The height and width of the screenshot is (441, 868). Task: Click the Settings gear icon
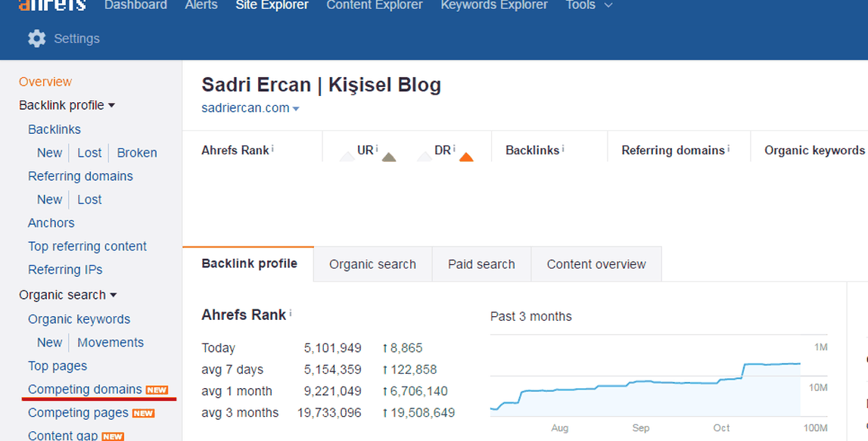coord(36,38)
